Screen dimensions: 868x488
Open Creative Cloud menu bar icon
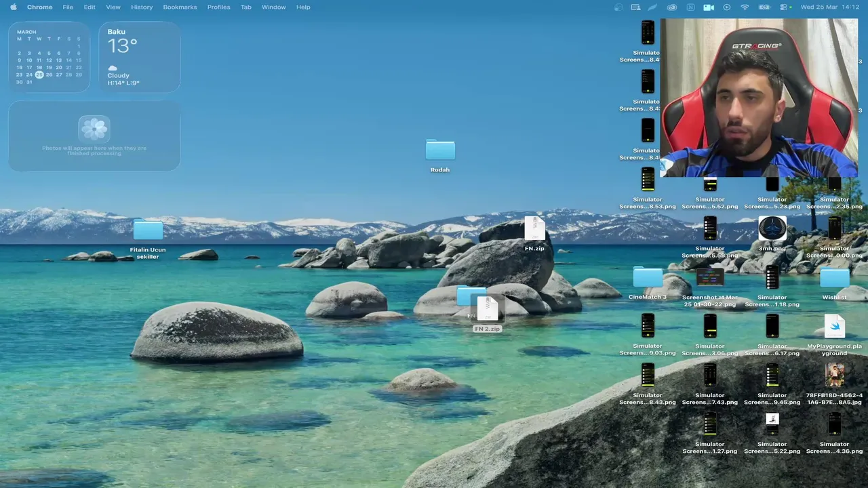click(672, 7)
